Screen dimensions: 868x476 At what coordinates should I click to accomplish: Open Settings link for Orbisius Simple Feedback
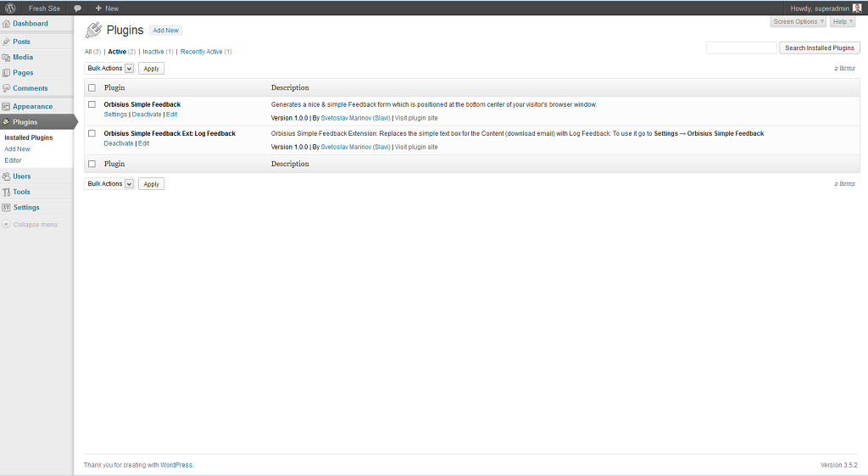[x=115, y=115]
